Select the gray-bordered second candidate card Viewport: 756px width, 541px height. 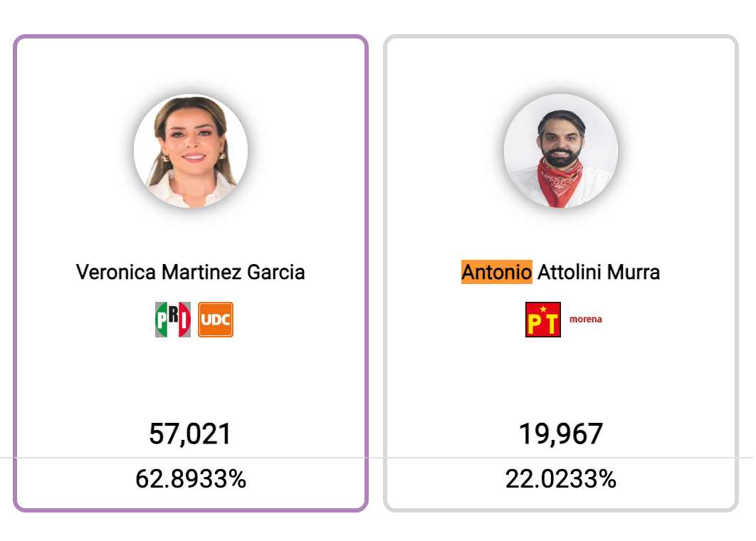point(561,273)
